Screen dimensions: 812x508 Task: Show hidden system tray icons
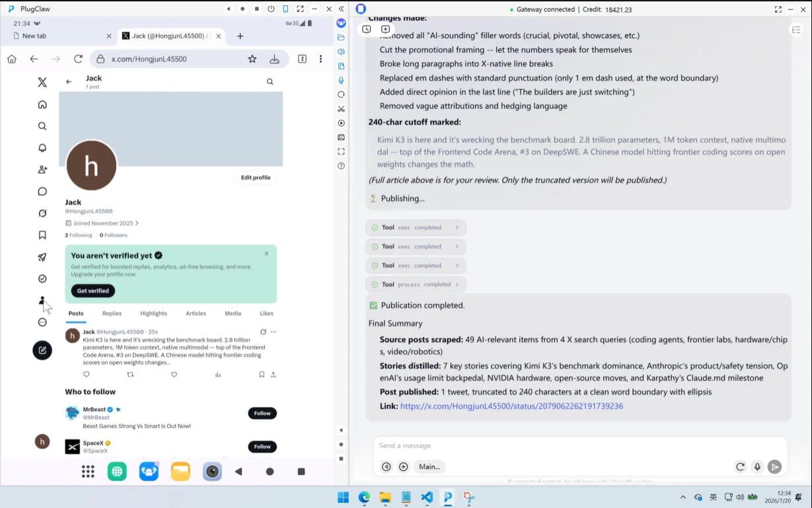[x=683, y=497]
